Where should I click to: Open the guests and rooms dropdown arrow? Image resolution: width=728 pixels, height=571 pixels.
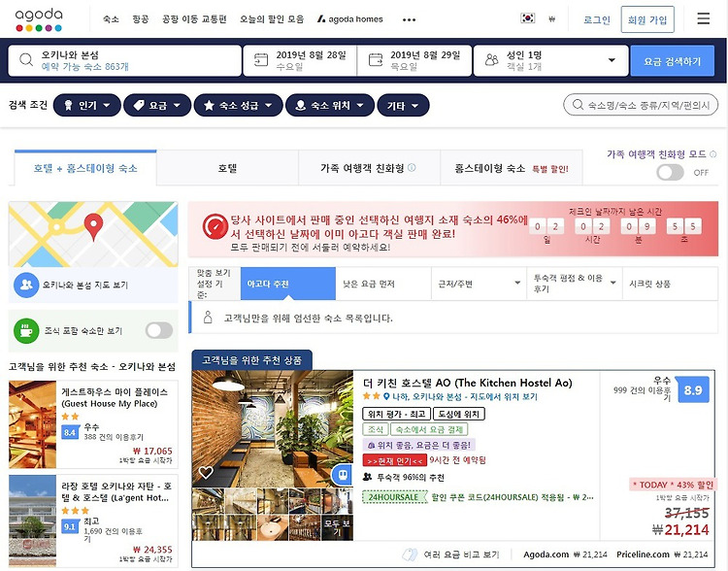click(612, 60)
